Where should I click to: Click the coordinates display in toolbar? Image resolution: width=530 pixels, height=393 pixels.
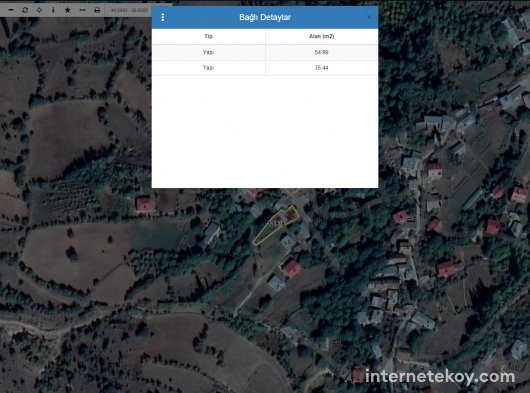[x=129, y=10]
